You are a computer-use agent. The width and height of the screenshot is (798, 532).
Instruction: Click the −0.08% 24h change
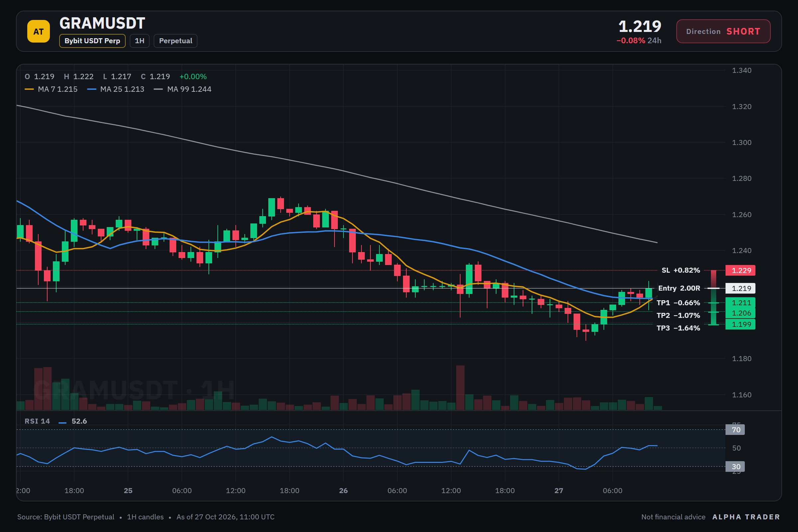coord(638,40)
